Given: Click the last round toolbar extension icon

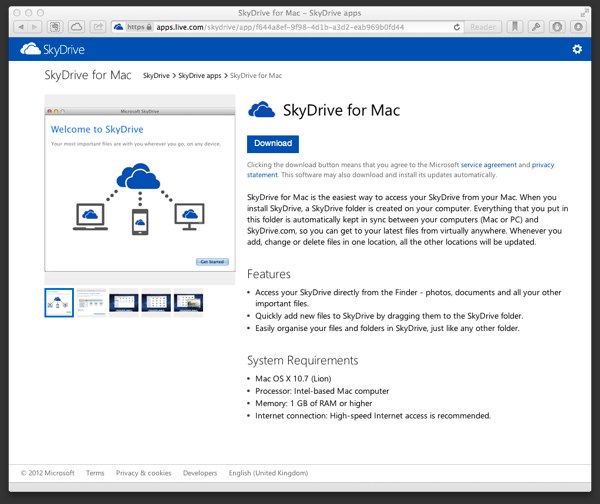Looking at the screenshot, I should click(x=578, y=27).
